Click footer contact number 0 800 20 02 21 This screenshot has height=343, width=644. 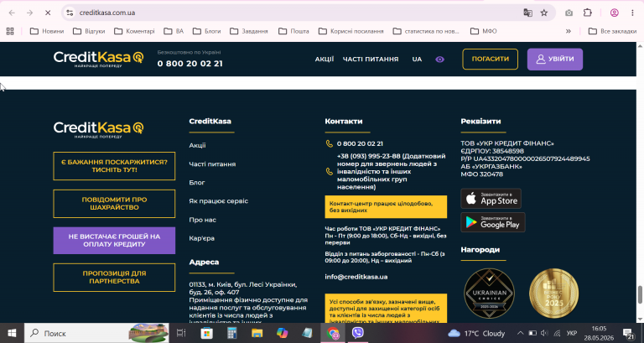pos(361,143)
